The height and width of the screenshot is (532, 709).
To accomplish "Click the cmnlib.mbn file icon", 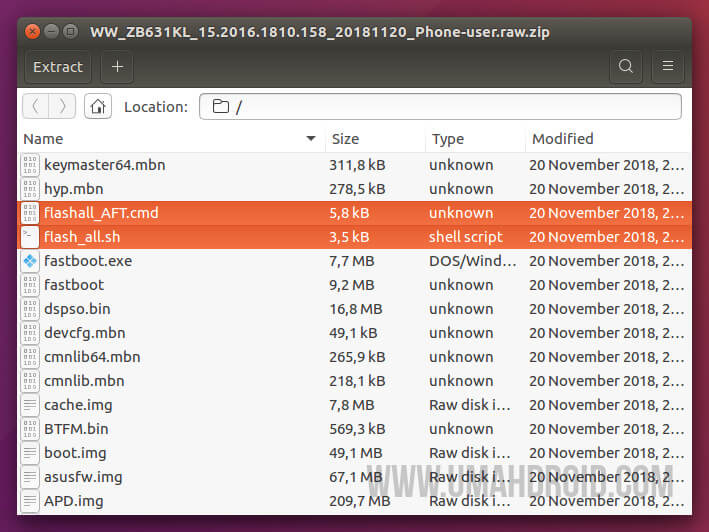I will tap(30, 381).
